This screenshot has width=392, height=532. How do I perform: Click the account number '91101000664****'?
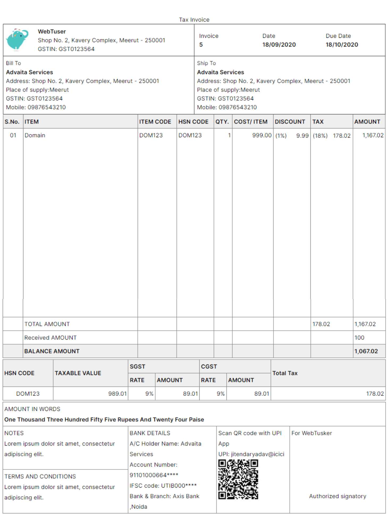pos(154,475)
